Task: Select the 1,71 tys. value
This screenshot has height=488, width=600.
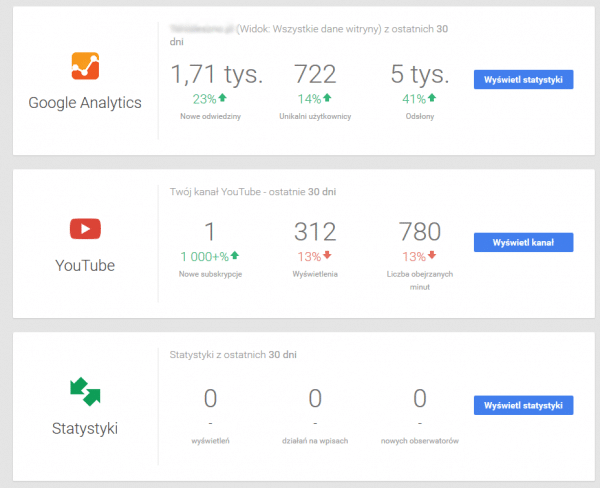Action: click(x=217, y=74)
